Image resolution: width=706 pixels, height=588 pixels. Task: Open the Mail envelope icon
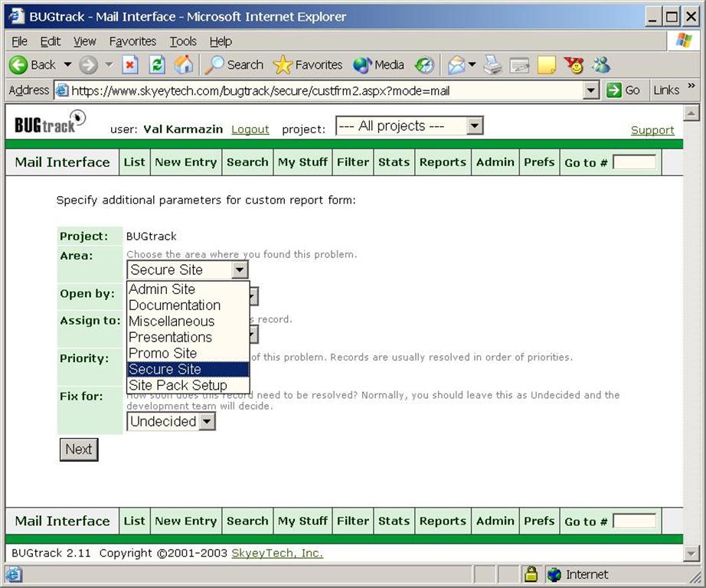456,65
